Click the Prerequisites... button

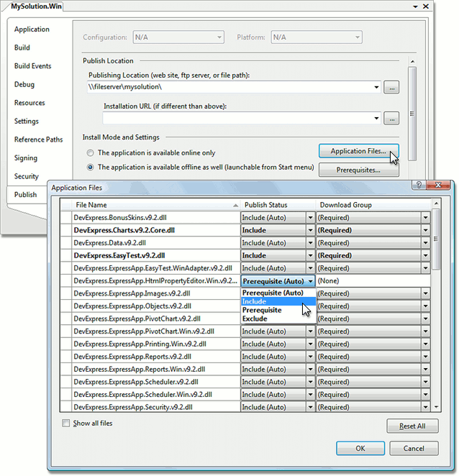(358, 170)
